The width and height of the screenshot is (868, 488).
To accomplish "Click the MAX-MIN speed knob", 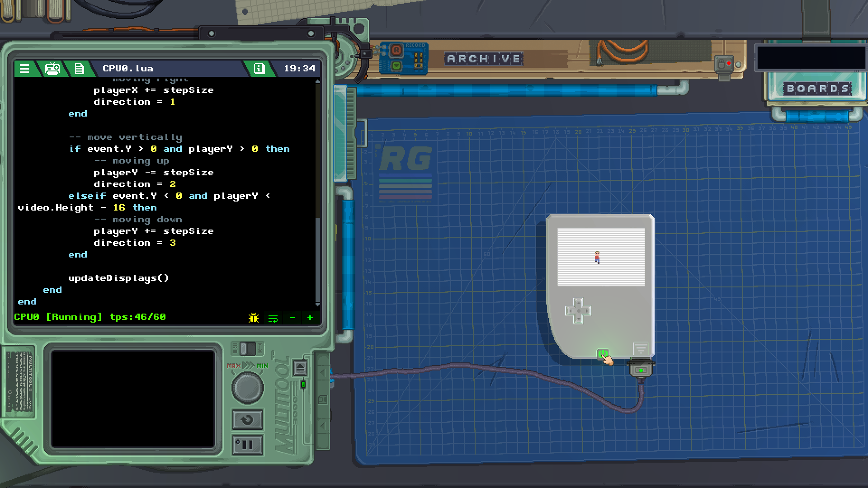I will click(247, 387).
